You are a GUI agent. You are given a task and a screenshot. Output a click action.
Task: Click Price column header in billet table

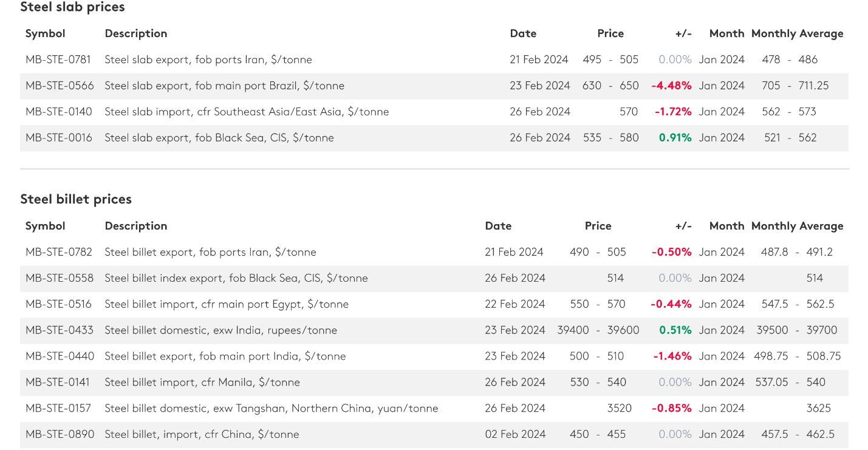pos(598,226)
